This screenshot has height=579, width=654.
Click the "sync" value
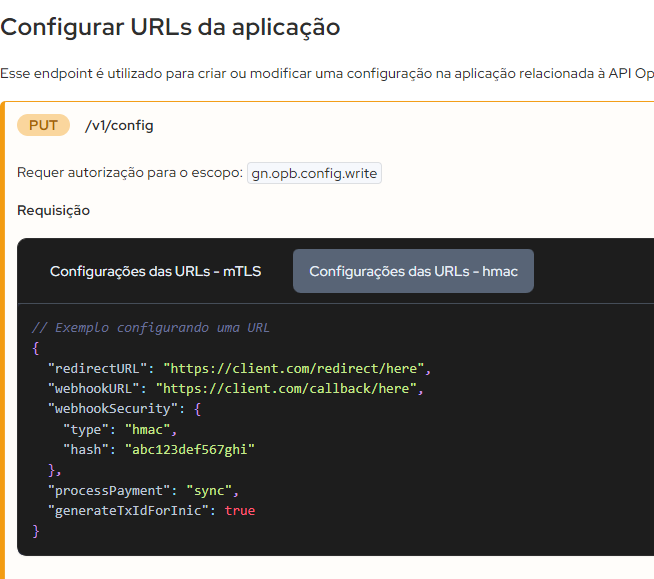[209, 491]
